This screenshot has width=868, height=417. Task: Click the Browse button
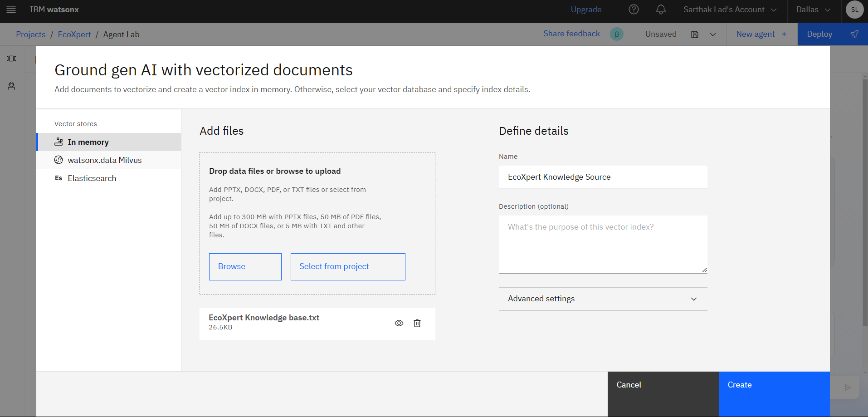(245, 267)
